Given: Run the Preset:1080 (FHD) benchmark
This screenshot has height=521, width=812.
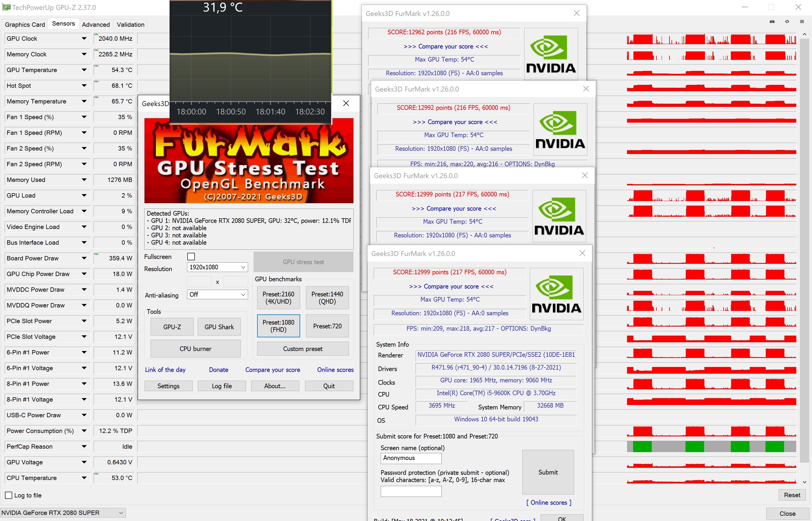Looking at the screenshot, I should coord(278,326).
